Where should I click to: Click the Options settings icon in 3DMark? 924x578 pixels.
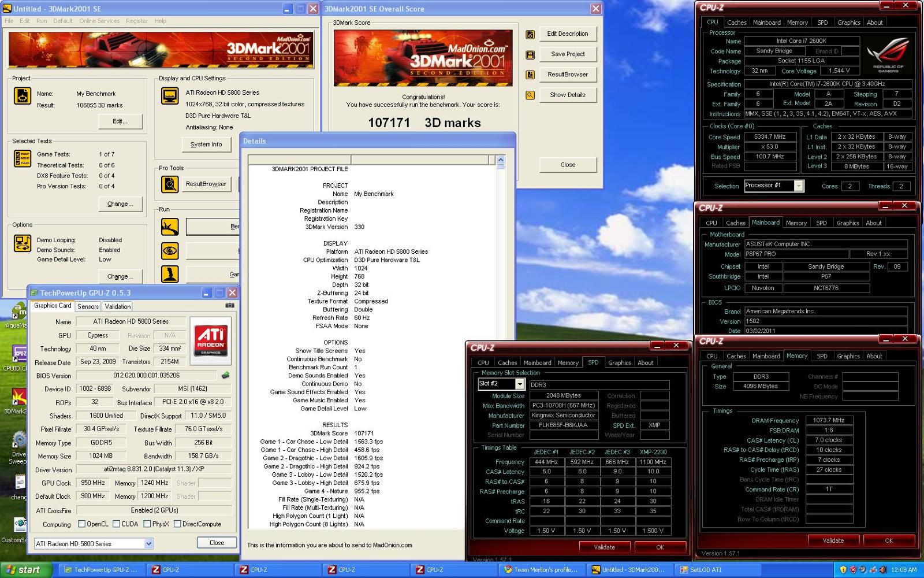pyautogui.click(x=23, y=243)
